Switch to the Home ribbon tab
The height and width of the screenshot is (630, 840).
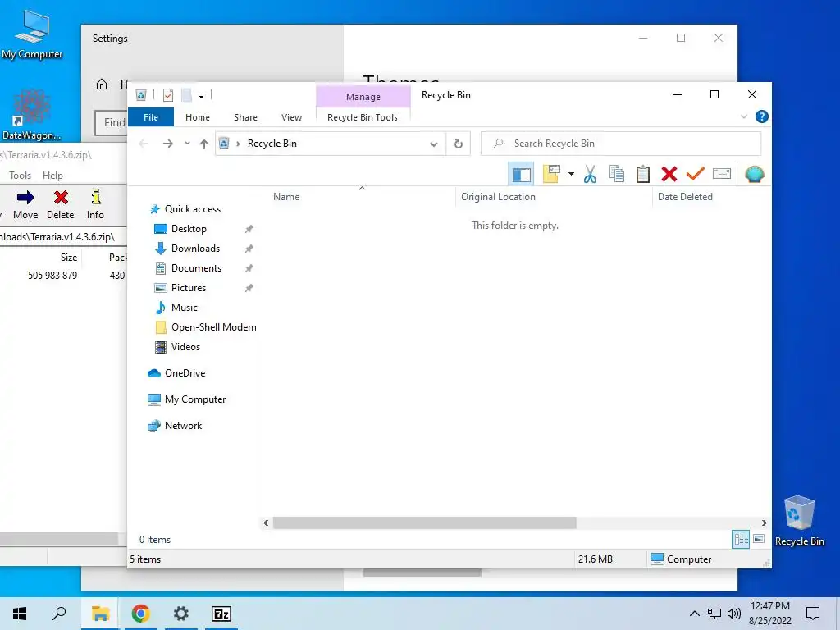pyautogui.click(x=198, y=117)
